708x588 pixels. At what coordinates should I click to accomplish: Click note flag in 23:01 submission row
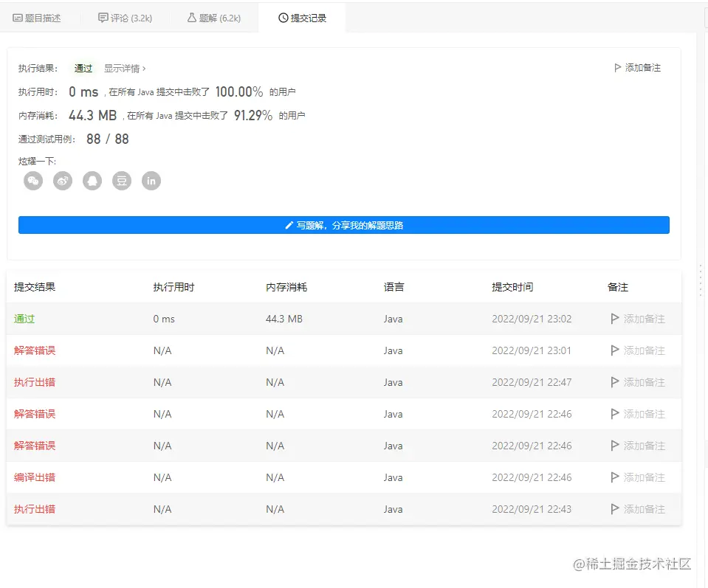pos(614,350)
